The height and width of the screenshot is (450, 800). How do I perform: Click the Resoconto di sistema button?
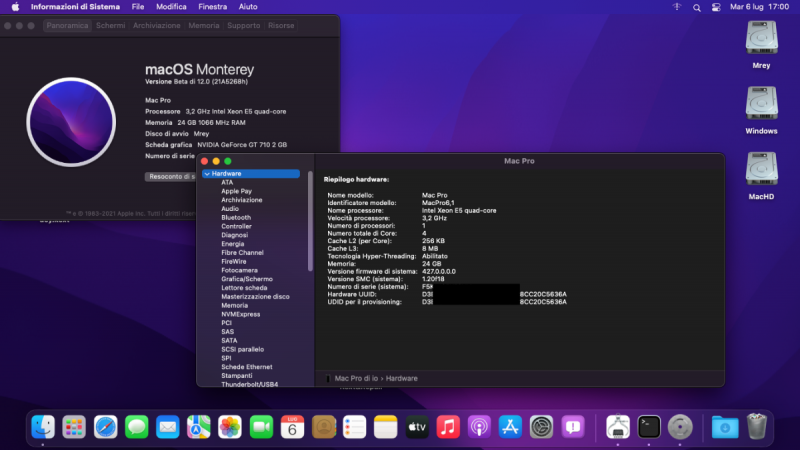(x=171, y=176)
